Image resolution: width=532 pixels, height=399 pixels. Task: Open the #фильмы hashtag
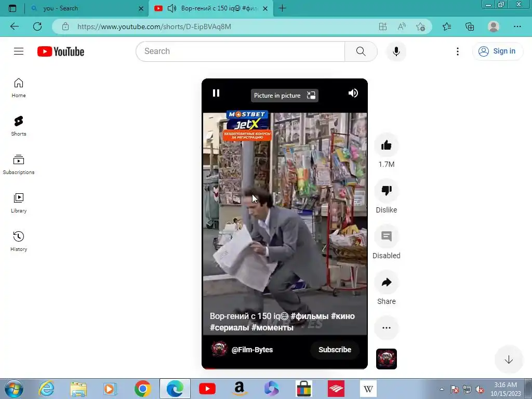(310, 316)
